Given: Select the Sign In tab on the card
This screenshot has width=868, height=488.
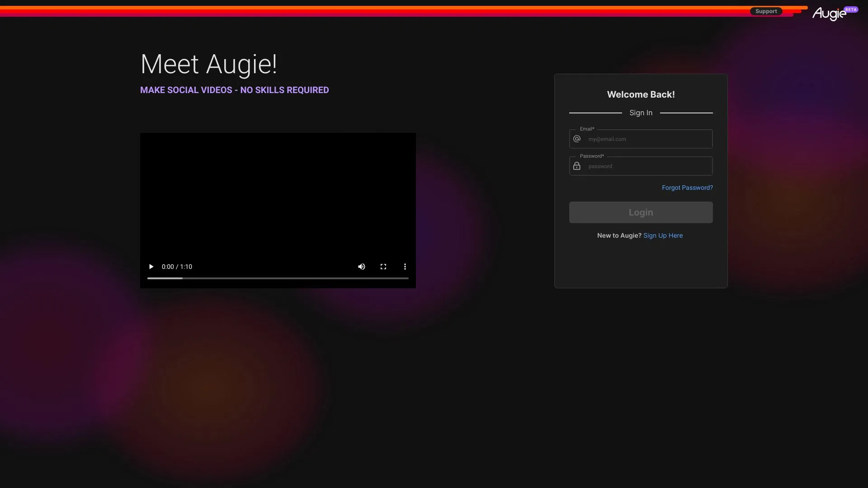Looking at the screenshot, I should [641, 113].
